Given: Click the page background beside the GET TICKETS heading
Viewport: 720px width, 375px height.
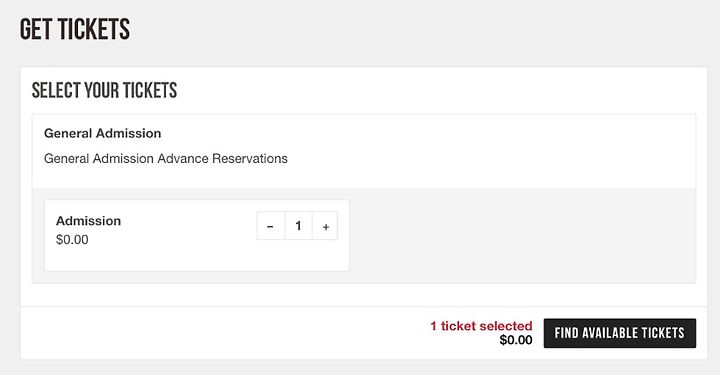Looking at the screenshot, I should 413,29.
